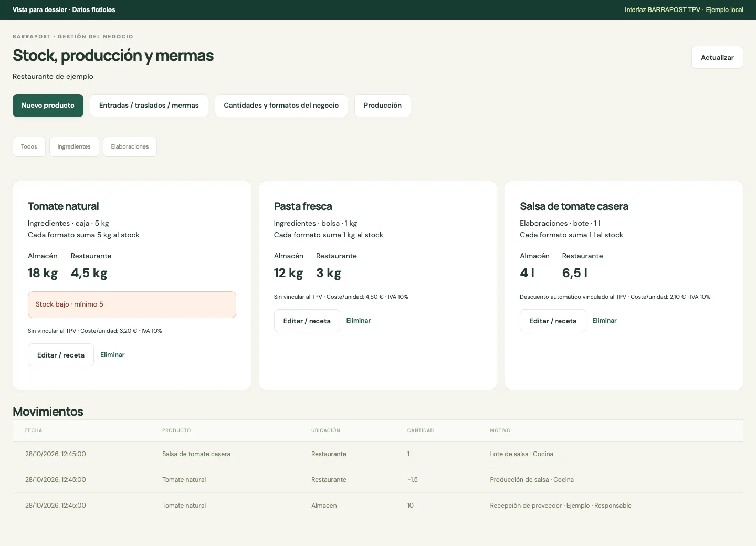Edit the recipe for Pasta fresca

click(307, 321)
